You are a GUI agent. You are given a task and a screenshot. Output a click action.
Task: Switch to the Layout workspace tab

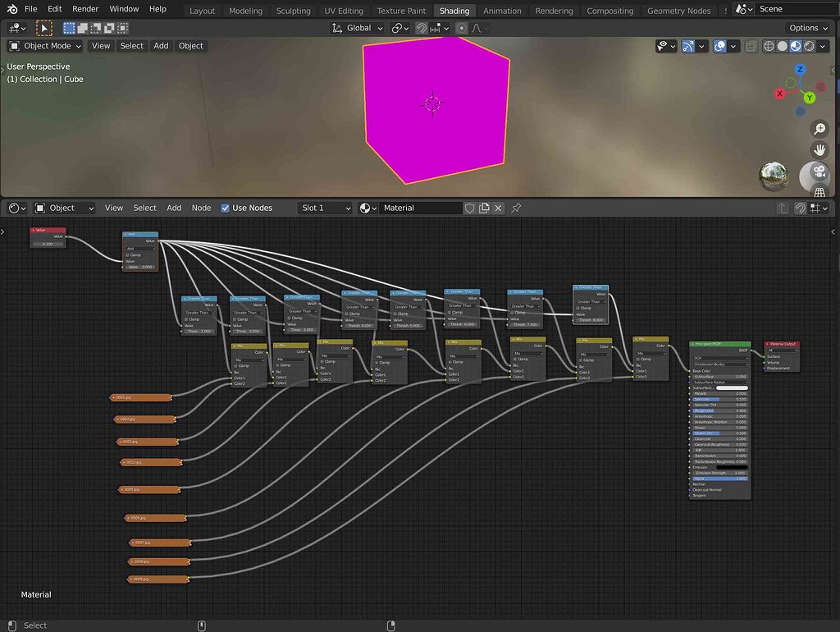coord(202,11)
